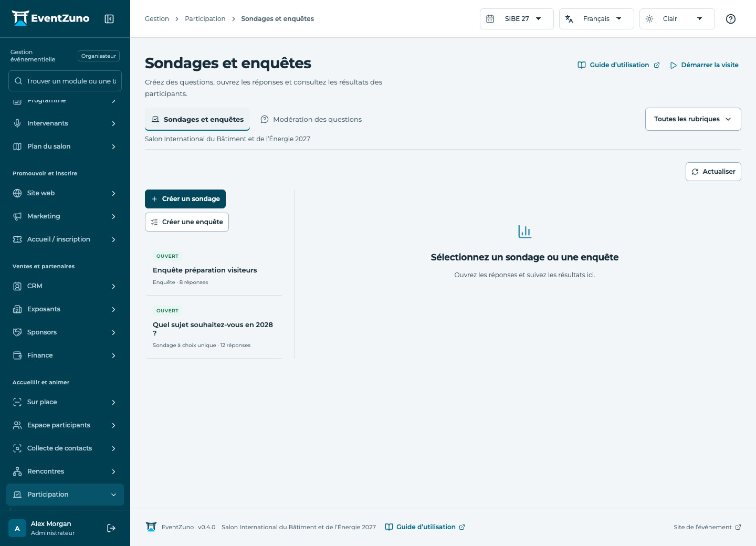The image size is (756, 546).
Task: Click the logout icon beside Alex Morgan
Action: tap(111, 528)
